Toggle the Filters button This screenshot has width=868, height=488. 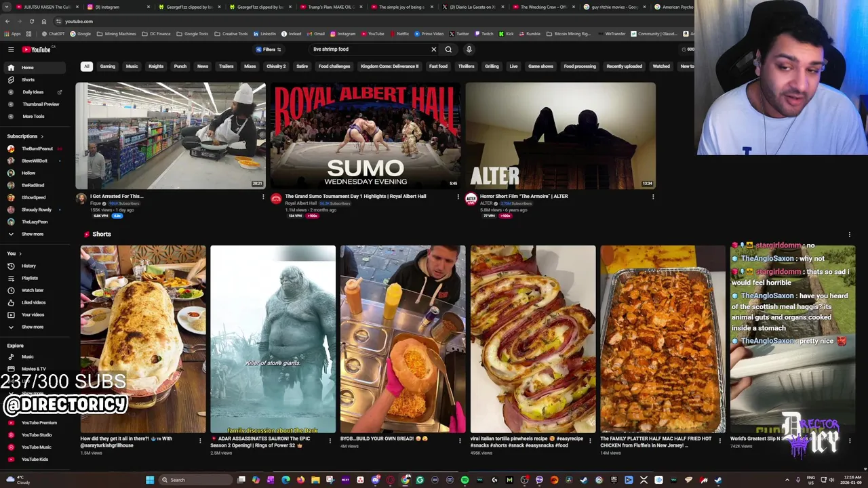[269, 49]
